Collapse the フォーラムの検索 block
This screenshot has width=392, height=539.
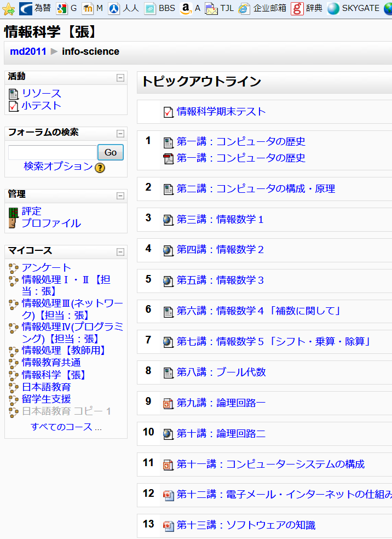click(x=120, y=133)
